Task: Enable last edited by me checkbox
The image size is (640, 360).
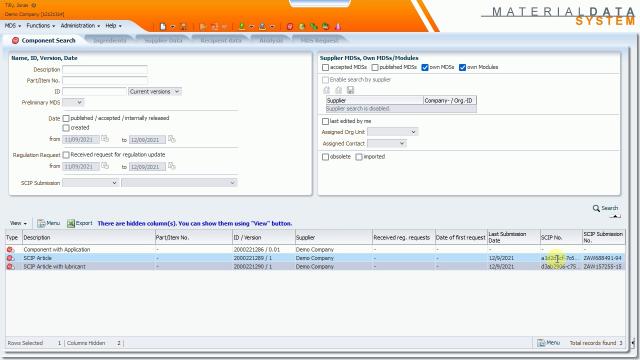Action: tap(325, 121)
